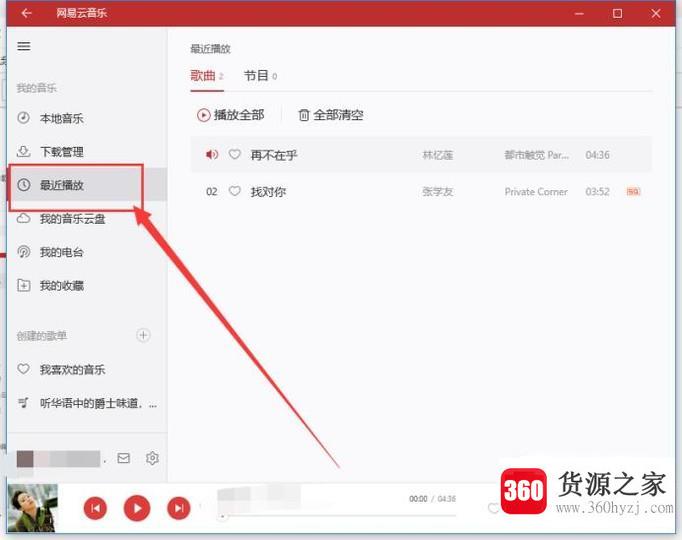The width and height of the screenshot is (682, 540).
Task: Minimize the 网易云音乐 window
Action: pos(579,13)
